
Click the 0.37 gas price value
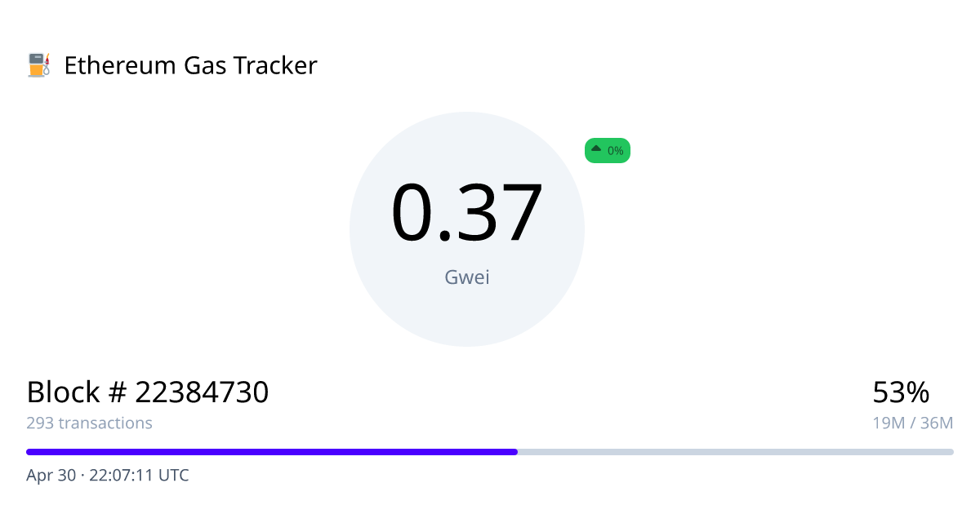[x=466, y=214]
